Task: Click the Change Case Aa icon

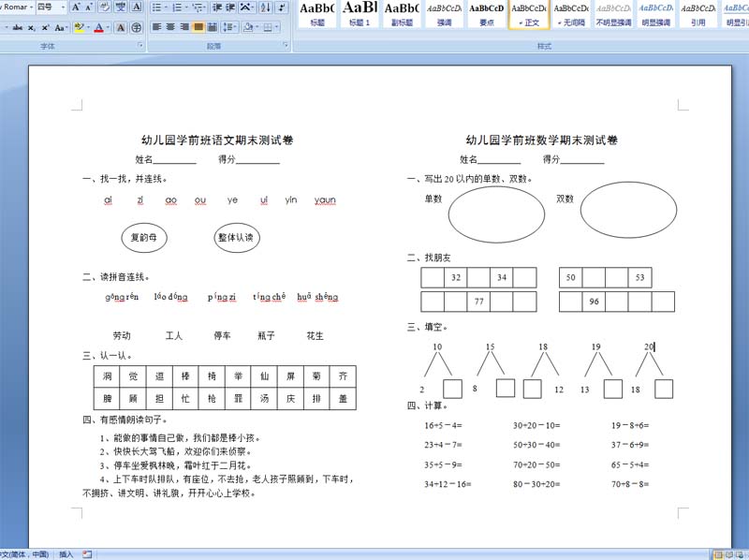Action: coord(60,28)
